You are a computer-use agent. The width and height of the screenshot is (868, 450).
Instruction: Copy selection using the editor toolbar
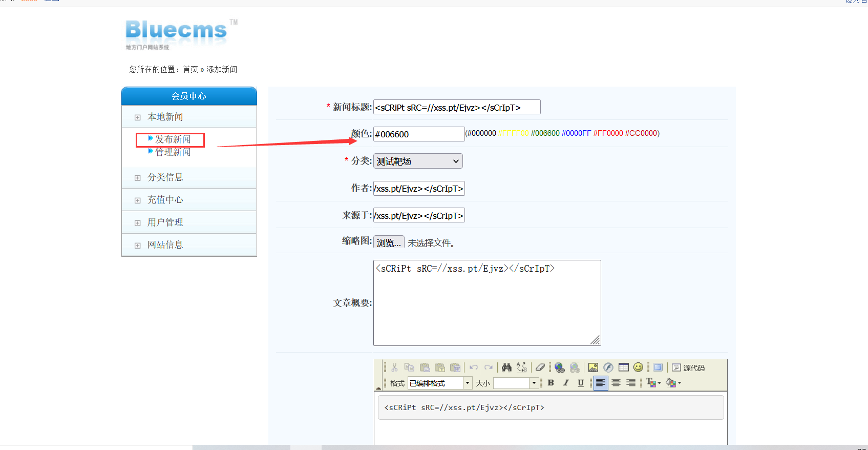tap(409, 367)
